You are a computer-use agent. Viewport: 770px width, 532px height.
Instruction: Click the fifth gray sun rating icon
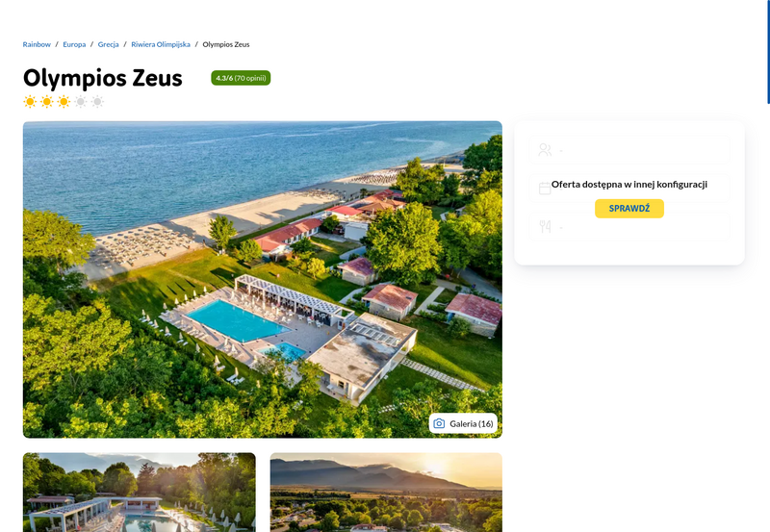click(98, 102)
